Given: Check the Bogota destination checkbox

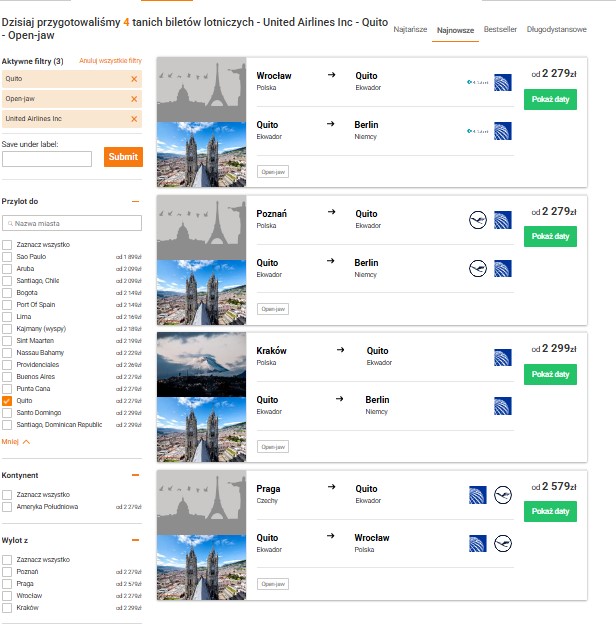Looking at the screenshot, I should (7, 293).
